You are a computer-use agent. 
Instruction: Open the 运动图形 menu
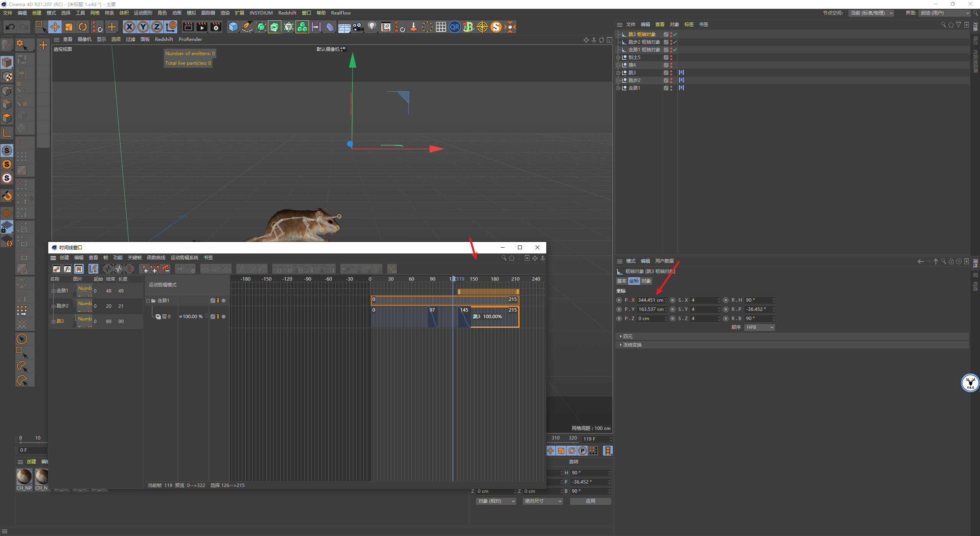pyautogui.click(x=143, y=13)
